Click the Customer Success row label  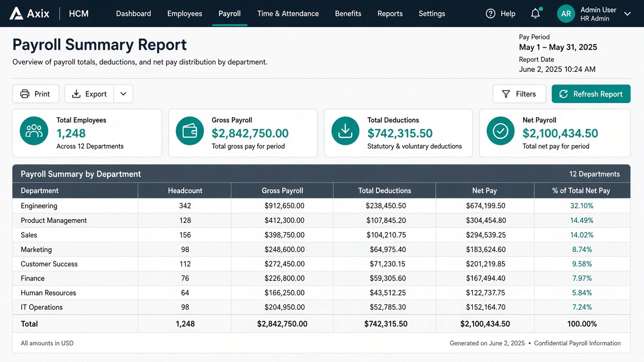pos(49,264)
